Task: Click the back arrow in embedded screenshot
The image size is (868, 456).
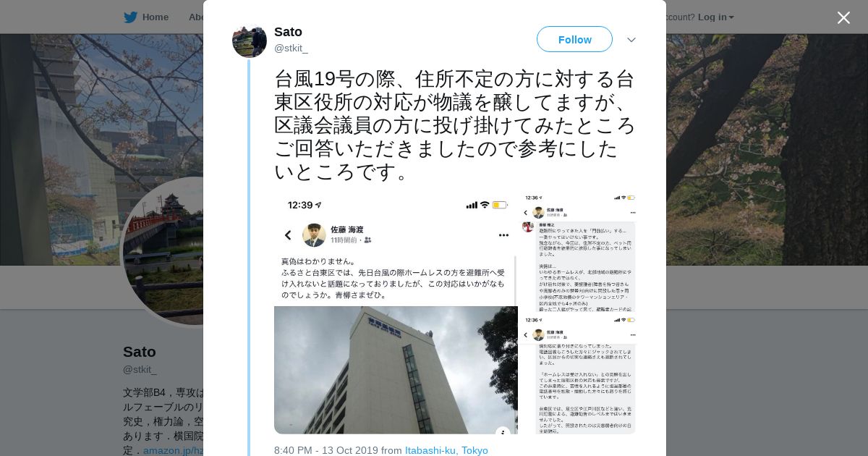Action: tap(288, 235)
